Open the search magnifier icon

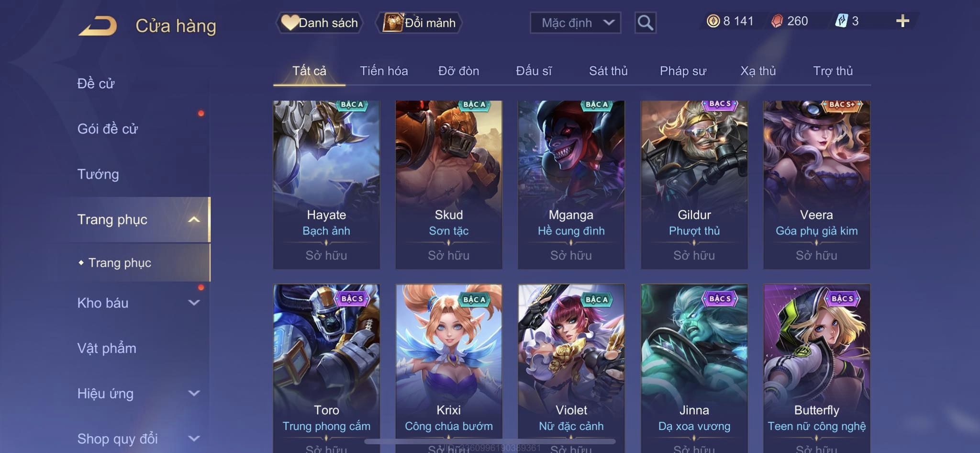click(x=645, y=23)
